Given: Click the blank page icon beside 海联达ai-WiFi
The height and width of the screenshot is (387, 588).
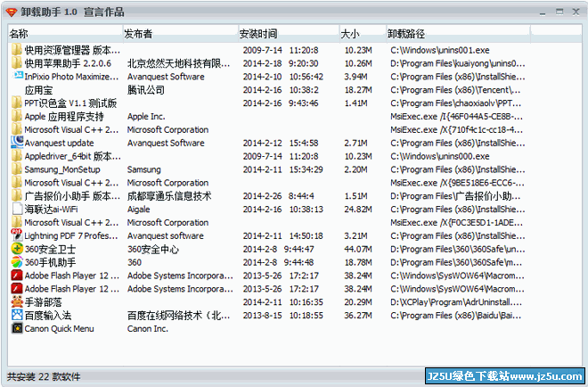Looking at the screenshot, I should pos(17,209).
